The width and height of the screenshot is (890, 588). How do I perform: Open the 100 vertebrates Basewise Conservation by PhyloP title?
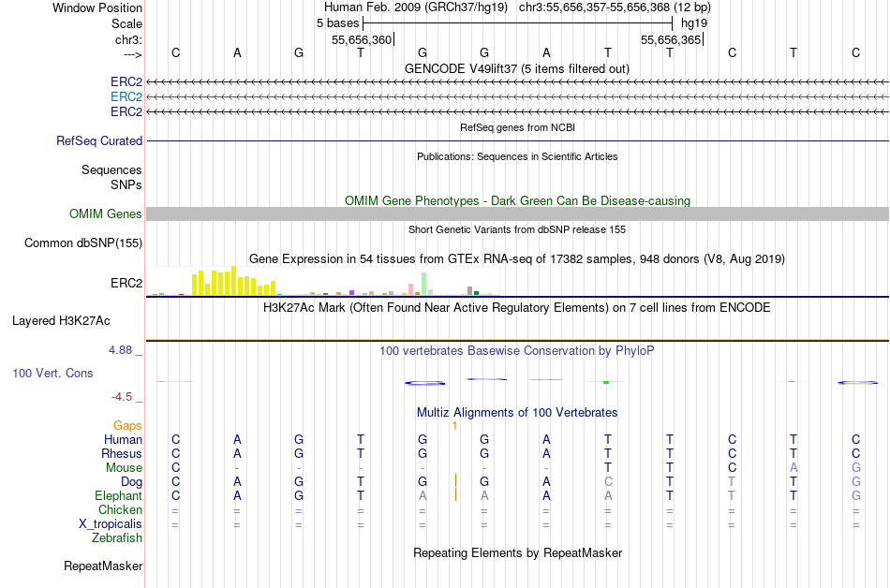[x=517, y=351]
